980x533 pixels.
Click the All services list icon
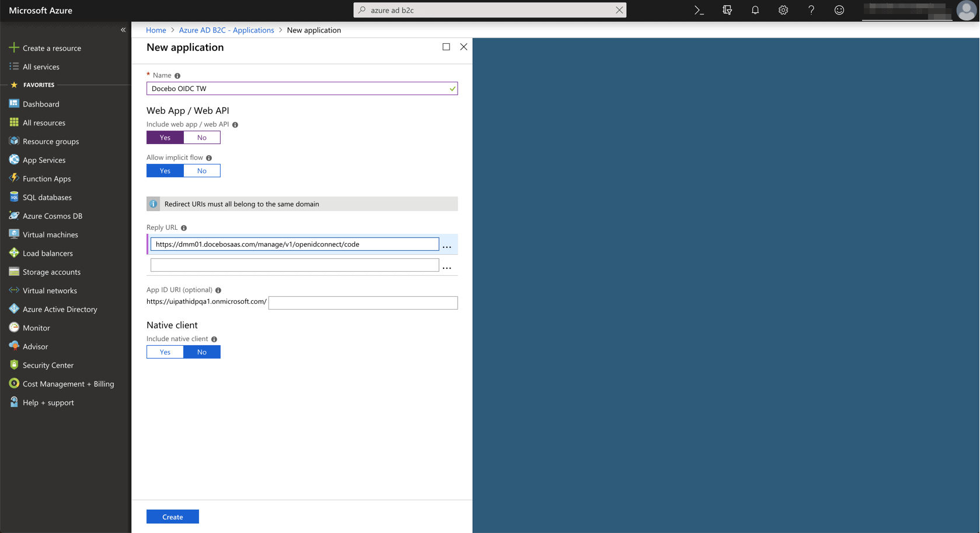[14, 66]
